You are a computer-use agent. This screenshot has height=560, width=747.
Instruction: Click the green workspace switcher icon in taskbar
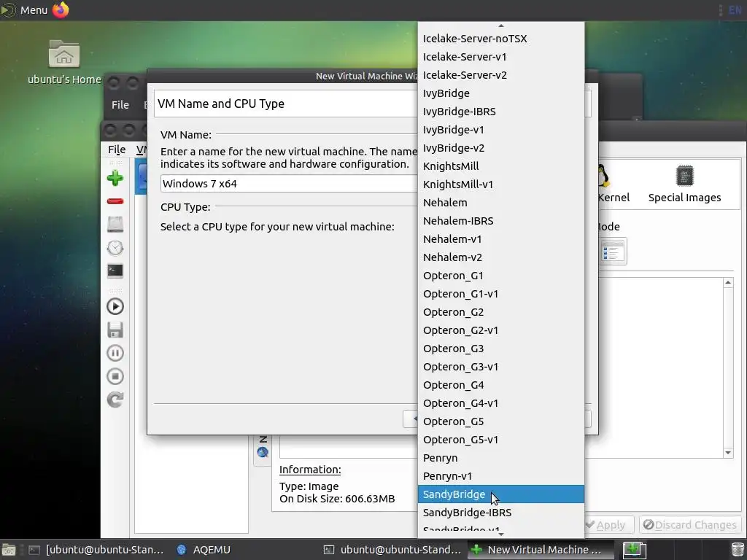634,550
